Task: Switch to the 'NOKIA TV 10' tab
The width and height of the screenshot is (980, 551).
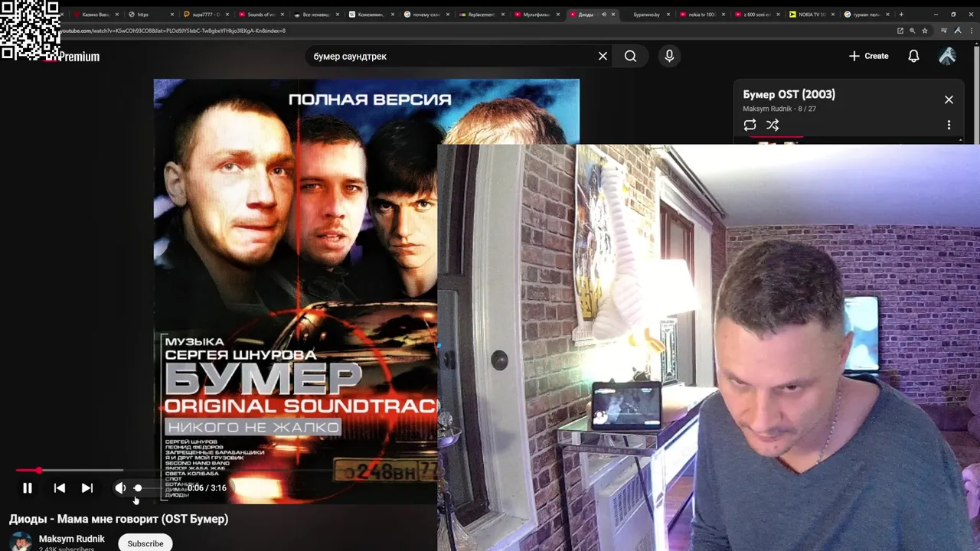Action: (811, 15)
